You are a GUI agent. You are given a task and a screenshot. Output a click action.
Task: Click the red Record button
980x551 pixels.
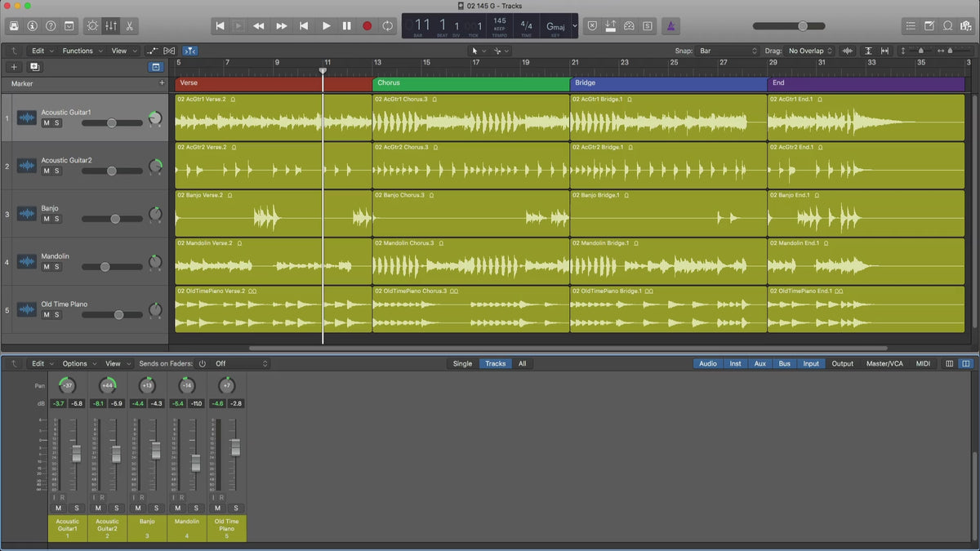pos(367,26)
